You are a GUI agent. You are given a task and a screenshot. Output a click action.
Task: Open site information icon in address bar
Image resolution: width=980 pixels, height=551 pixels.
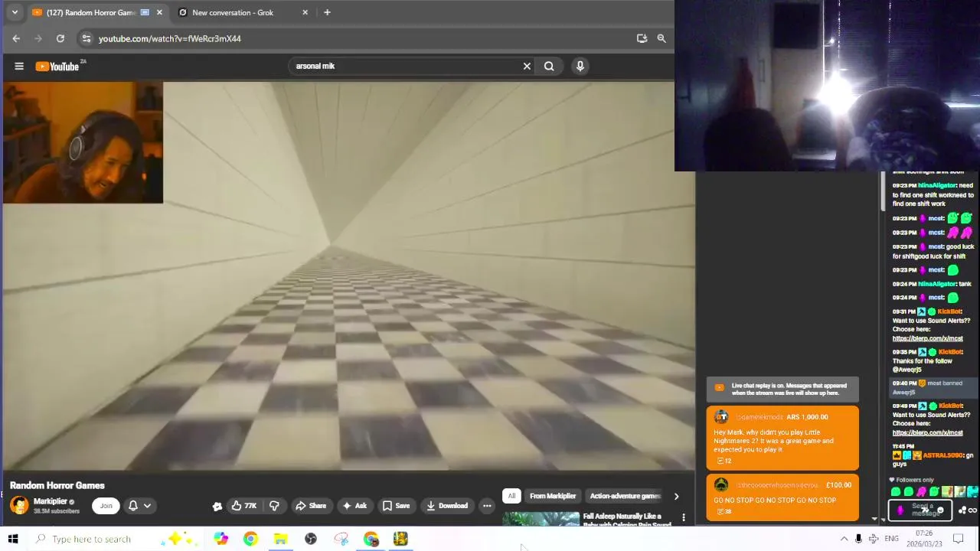[x=87, y=38]
